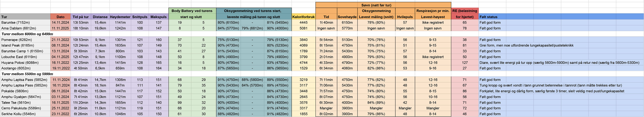Click the Ama Dablam date cell 11.11.2025
The image size is (644, 117).
[x=61, y=28]
